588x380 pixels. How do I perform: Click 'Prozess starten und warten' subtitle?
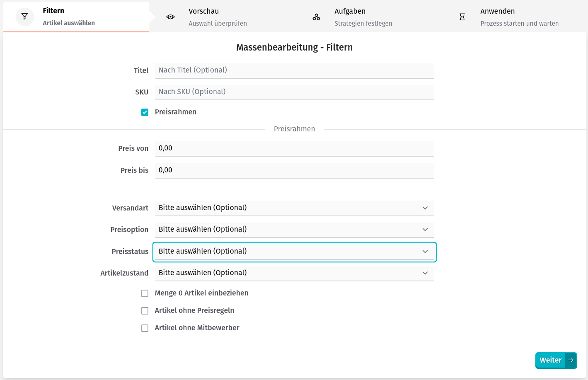pos(520,24)
